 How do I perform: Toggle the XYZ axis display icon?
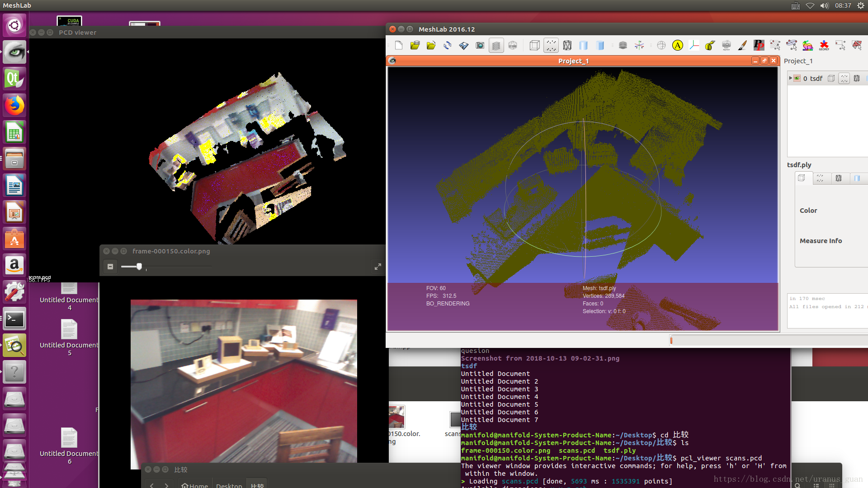pyautogui.click(x=639, y=45)
